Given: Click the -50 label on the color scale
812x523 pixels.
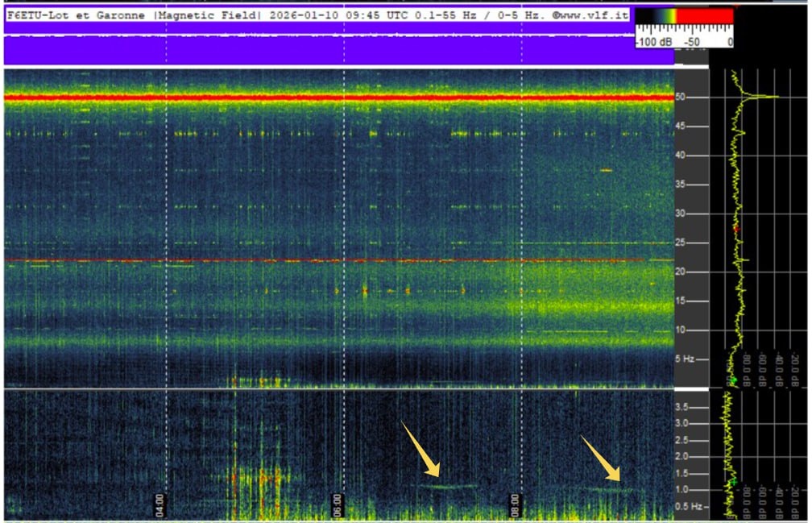Looking at the screenshot, I should tap(692, 42).
